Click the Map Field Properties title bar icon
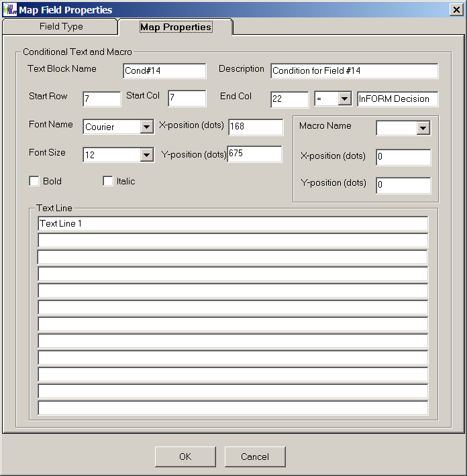Image resolution: width=467 pixels, height=476 pixels. point(9,9)
